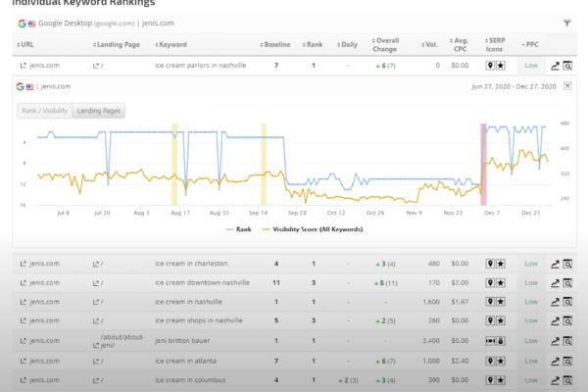Viewport: 588px width, 392px height.
Task: Click yellow event marker near Aug 17
Action: [x=174, y=164]
